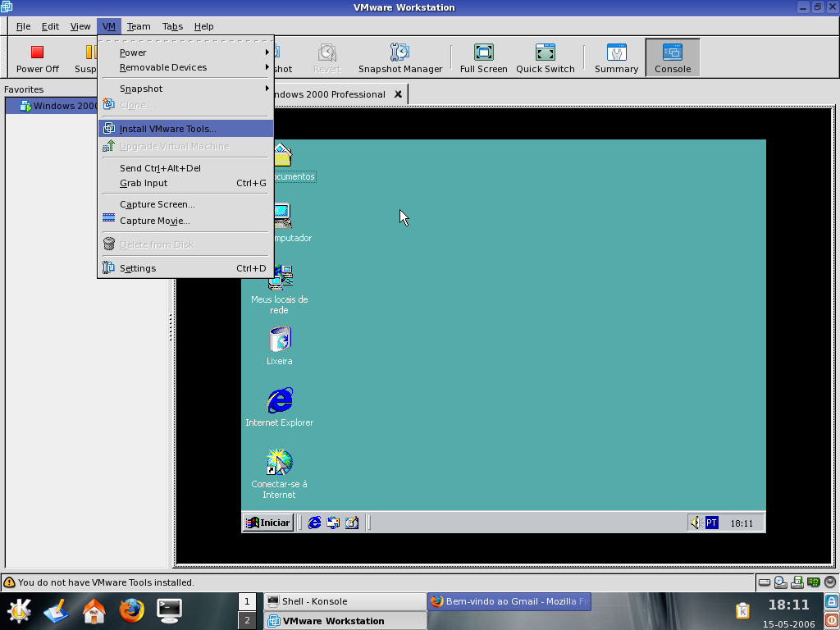840x630 pixels.
Task: Expand the Snapshot submenu
Action: (185, 89)
